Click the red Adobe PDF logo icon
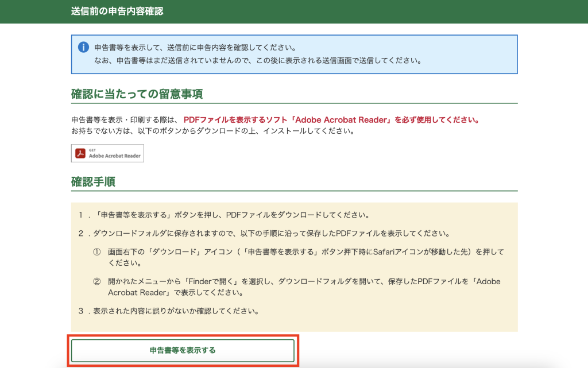The image size is (588, 368). point(81,153)
